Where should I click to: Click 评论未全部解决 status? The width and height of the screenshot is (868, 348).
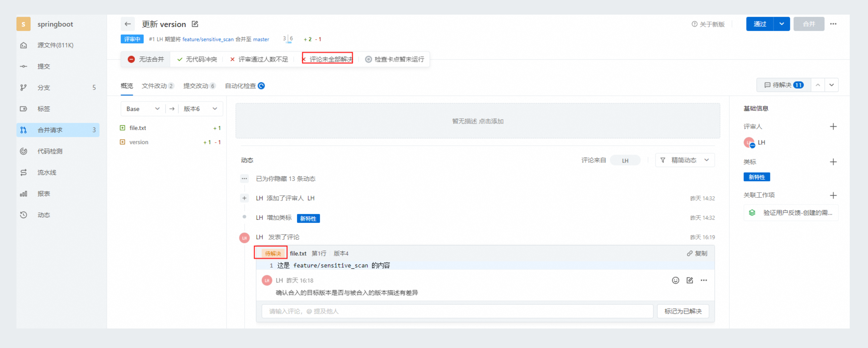click(327, 59)
